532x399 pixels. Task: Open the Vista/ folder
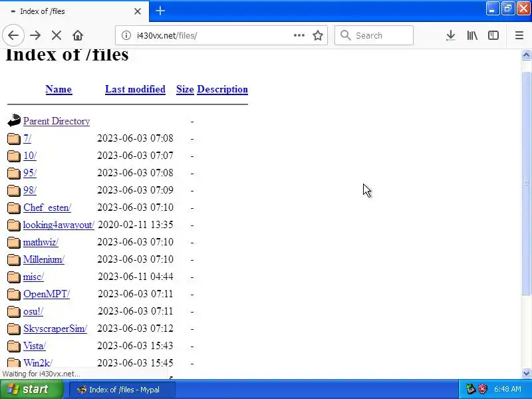(x=35, y=346)
